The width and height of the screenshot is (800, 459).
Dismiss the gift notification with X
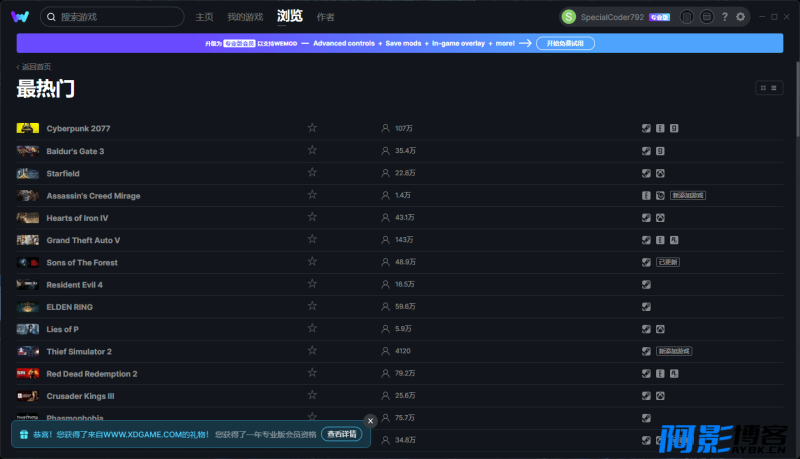pos(370,421)
